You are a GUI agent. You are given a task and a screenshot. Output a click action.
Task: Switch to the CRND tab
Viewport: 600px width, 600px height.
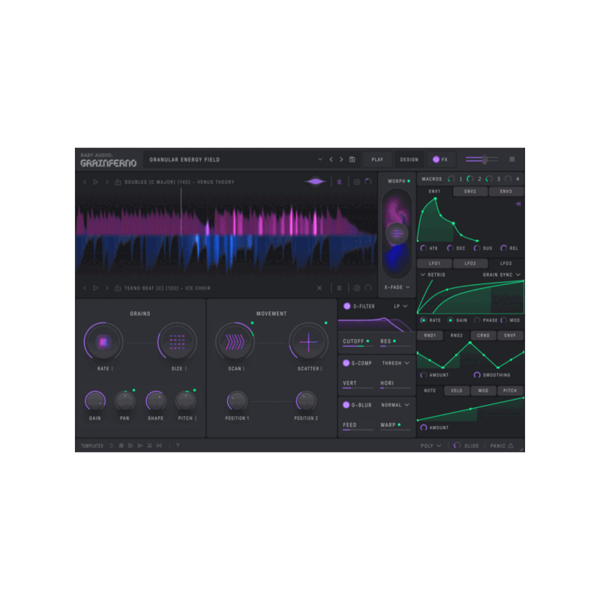tap(483, 335)
